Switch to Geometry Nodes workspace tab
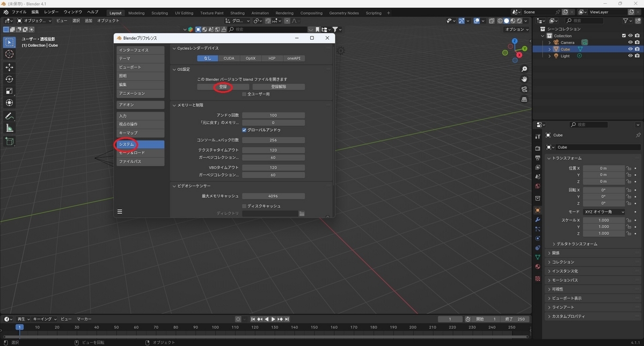Viewport: 644px width, 346px height. (x=344, y=13)
